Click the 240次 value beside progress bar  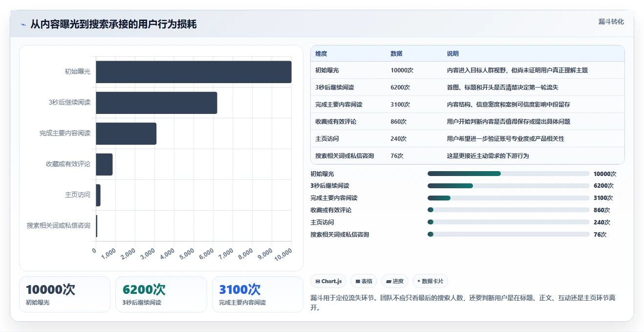[x=602, y=222]
